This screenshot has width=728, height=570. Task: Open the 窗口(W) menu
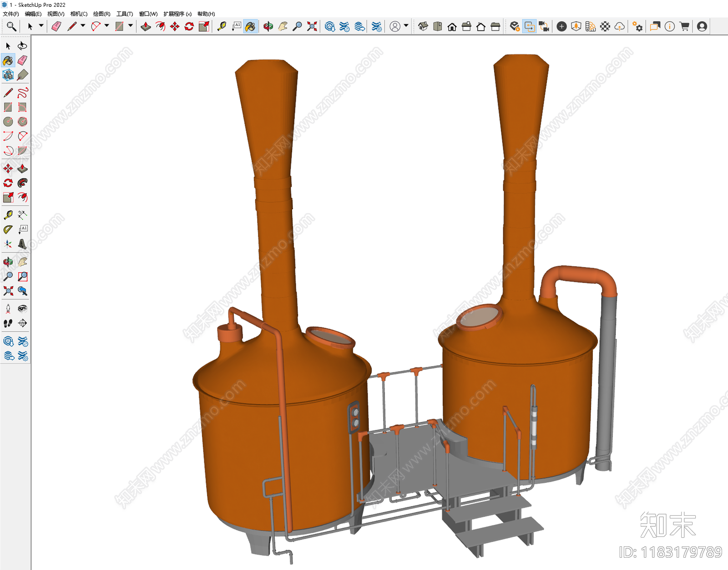(148, 14)
